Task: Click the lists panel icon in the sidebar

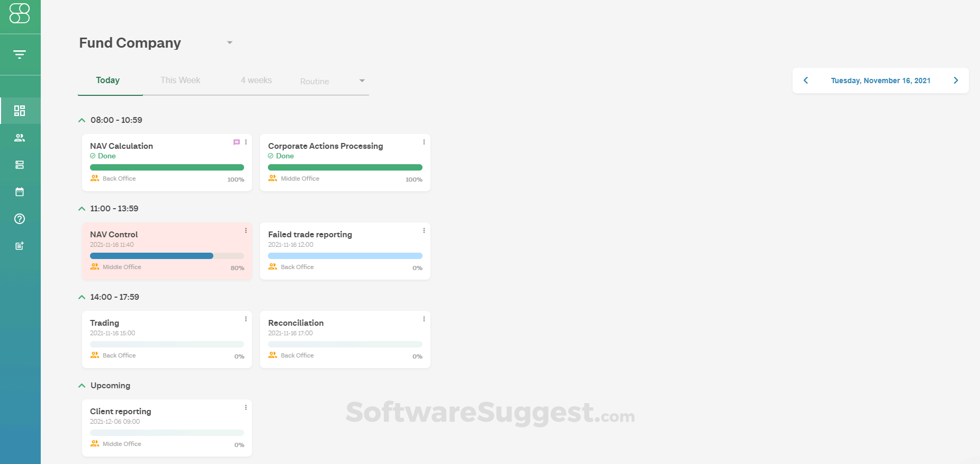Action: (20, 165)
